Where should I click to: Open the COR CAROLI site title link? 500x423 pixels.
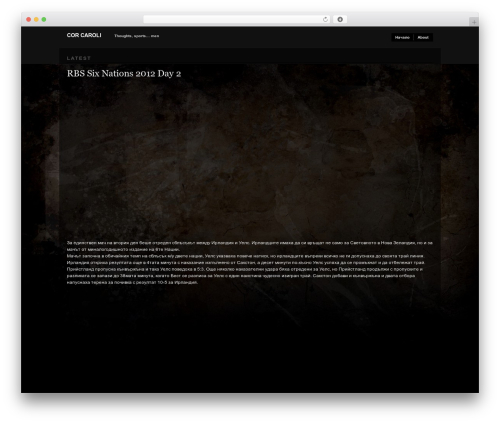84,35
